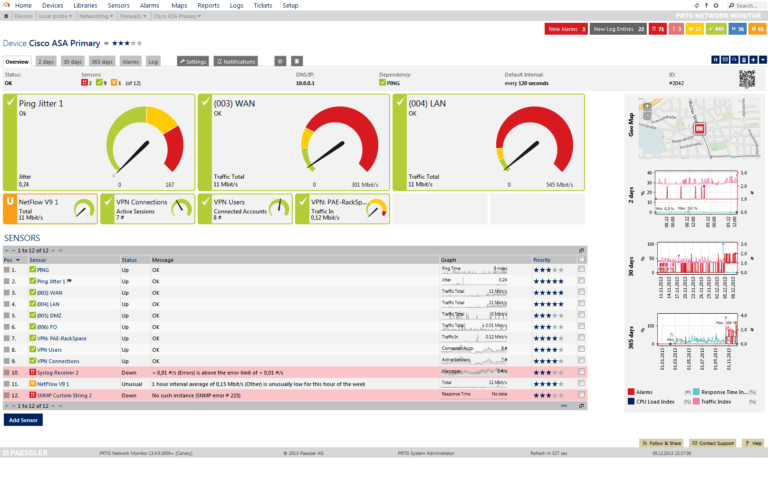Click the red New Alarms indicator
768x491 pixels.
tap(565, 29)
